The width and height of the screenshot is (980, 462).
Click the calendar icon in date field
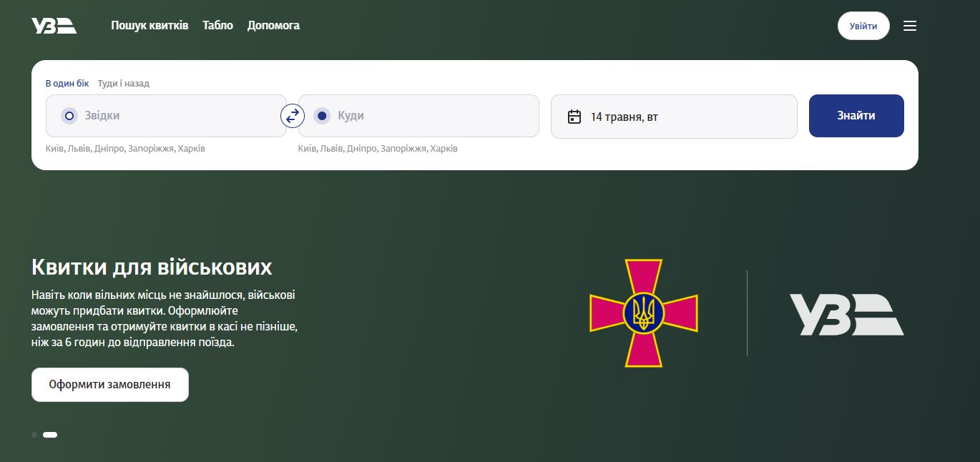coord(574,117)
